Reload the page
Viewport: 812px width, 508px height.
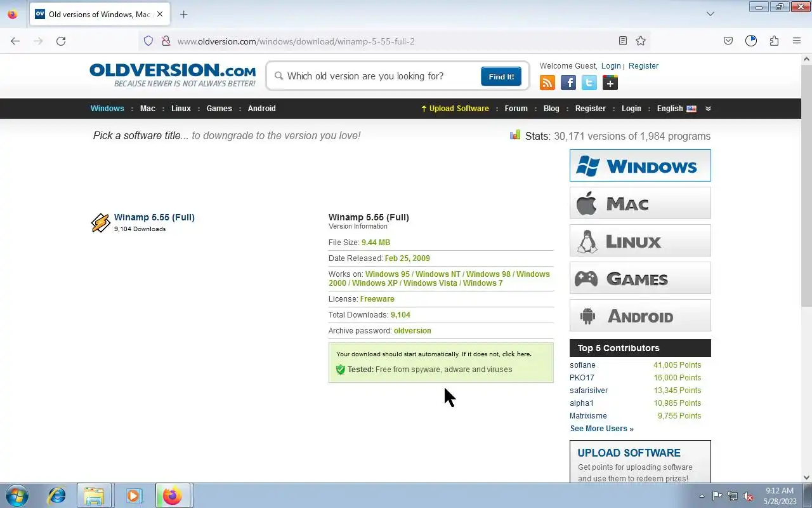[61, 41]
